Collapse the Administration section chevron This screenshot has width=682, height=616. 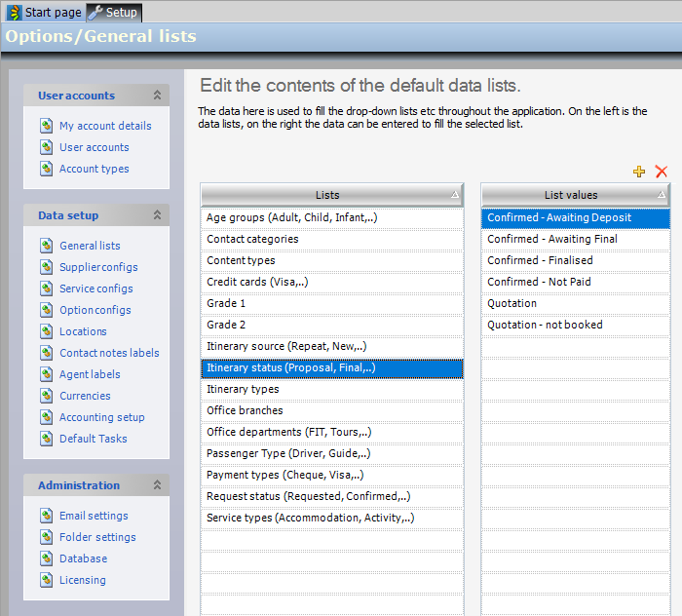[157, 485]
